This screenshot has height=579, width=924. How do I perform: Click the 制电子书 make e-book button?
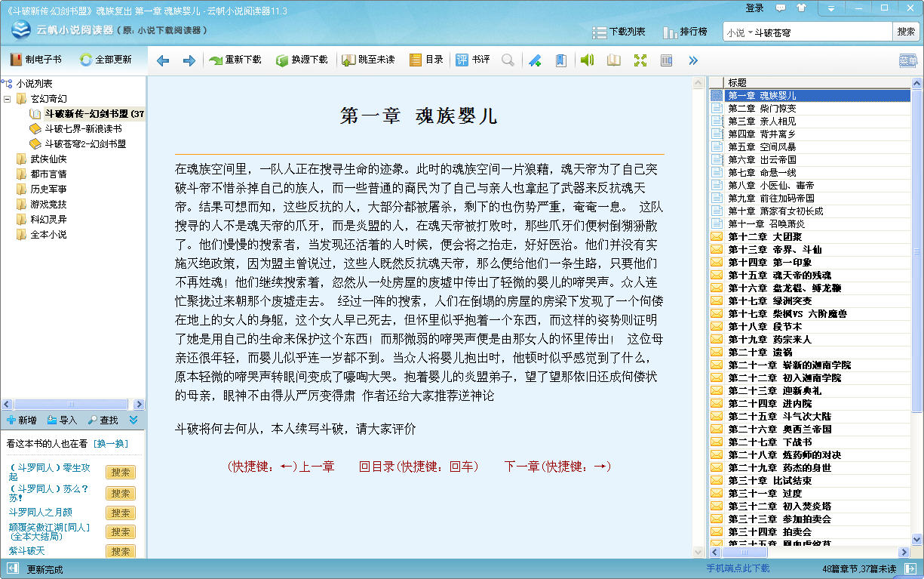[x=36, y=60]
